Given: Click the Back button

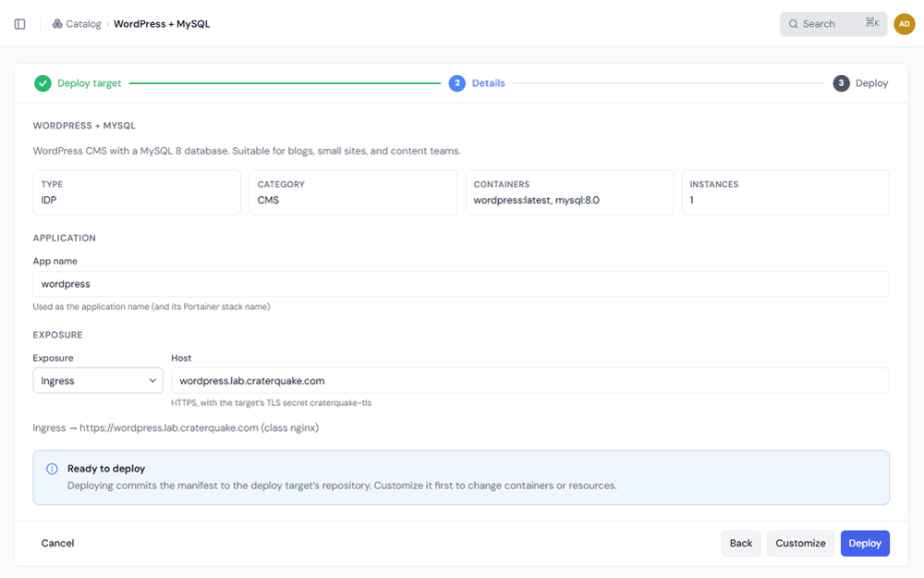Looking at the screenshot, I should coord(741,543).
